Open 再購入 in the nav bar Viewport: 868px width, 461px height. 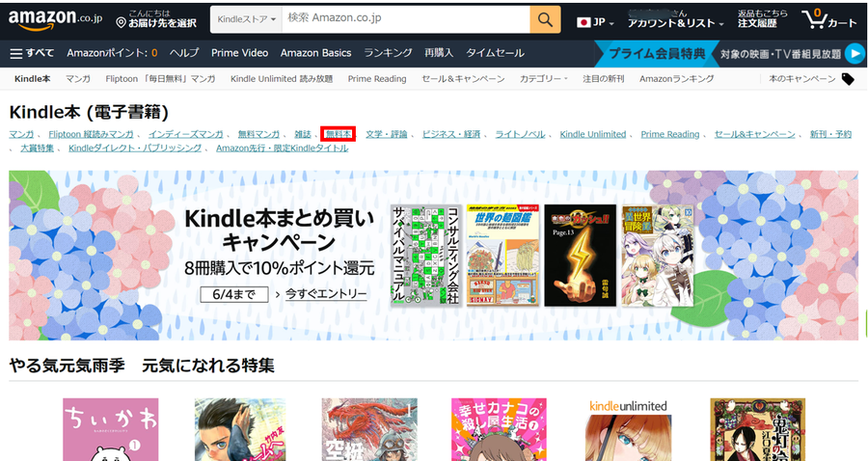439,53
